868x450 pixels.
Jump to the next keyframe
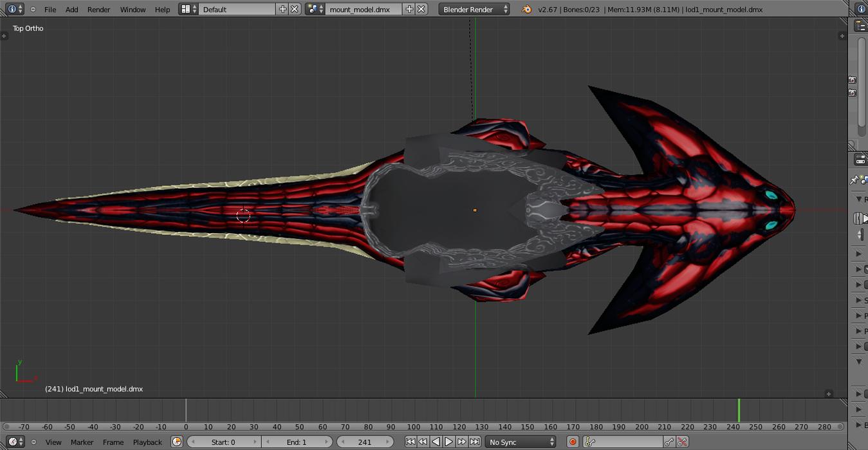(x=461, y=442)
